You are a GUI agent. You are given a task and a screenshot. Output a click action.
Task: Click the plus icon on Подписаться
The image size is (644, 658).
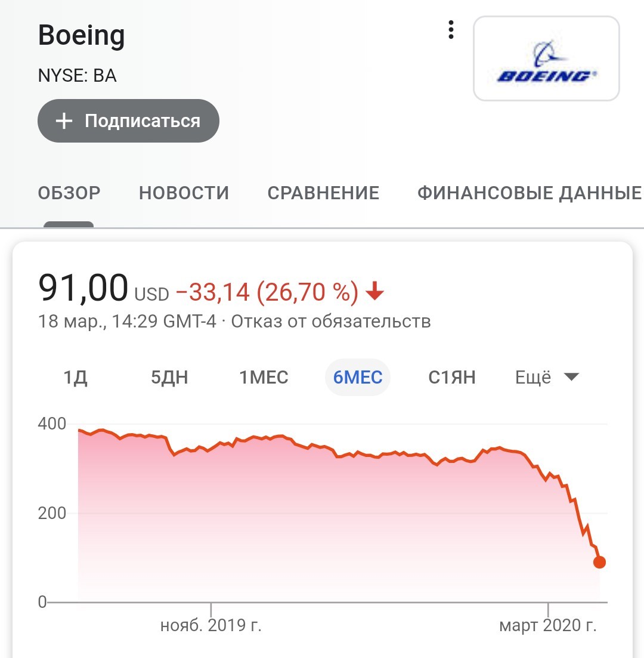(64, 121)
